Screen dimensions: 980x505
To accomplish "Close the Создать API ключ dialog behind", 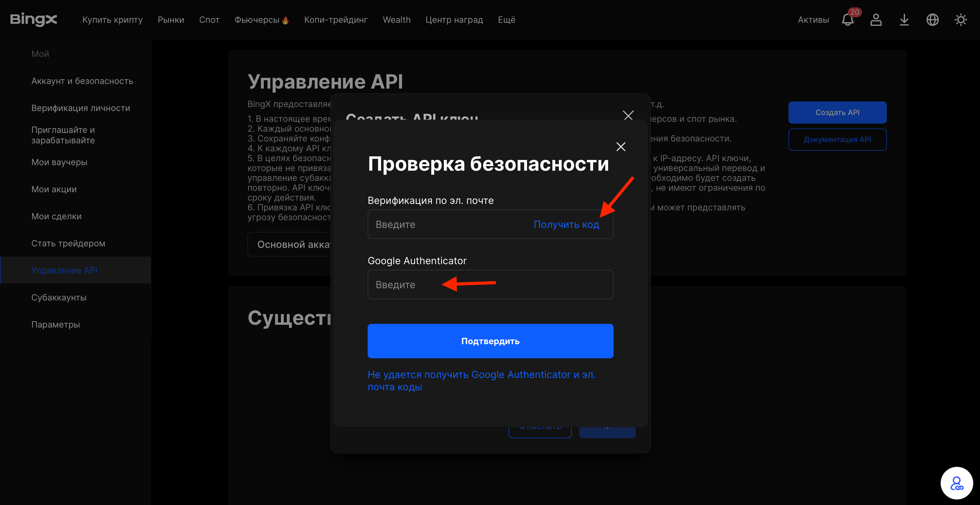I will (x=628, y=115).
